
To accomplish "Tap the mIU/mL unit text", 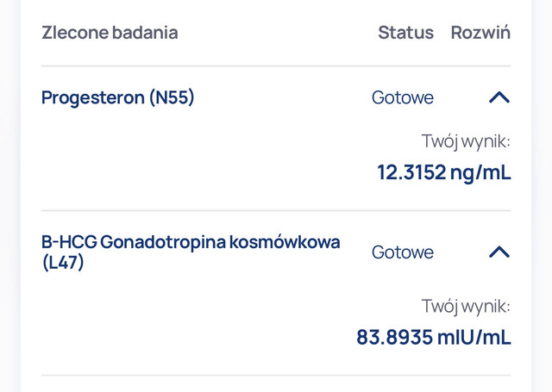I will pyautogui.click(x=474, y=337).
